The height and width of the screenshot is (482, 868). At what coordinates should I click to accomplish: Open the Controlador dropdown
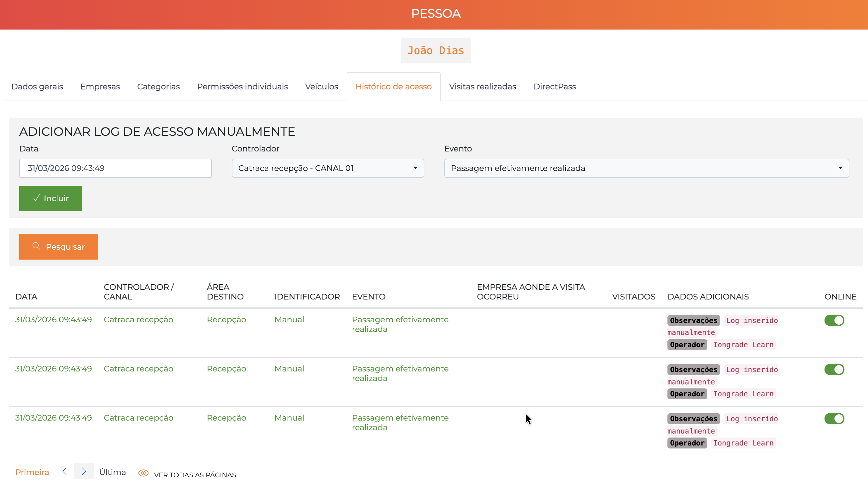point(327,168)
